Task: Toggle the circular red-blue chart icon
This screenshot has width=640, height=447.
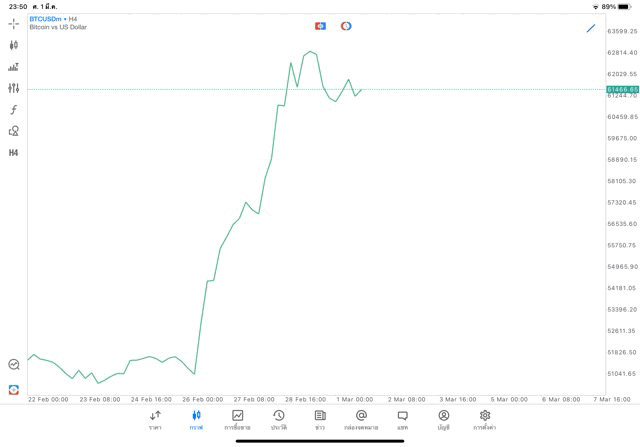Action: [x=346, y=26]
